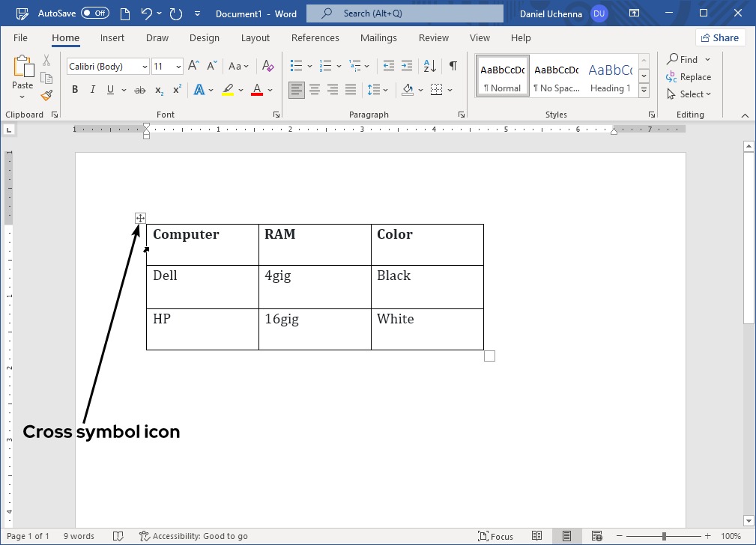Screen dimensions: 756x545
Task: Click the zoom slider in status bar
Action: [x=664, y=536]
